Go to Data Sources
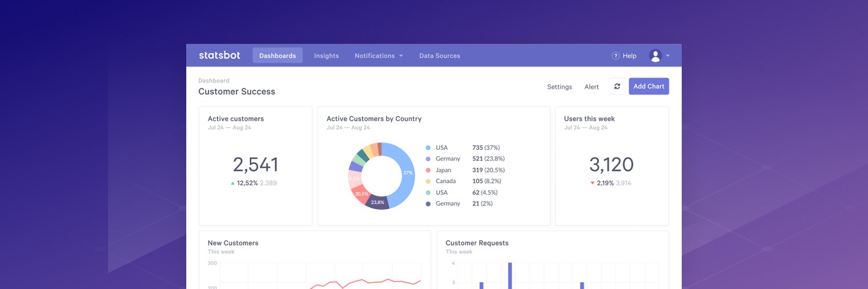This screenshot has height=289, width=868. pos(440,56)
